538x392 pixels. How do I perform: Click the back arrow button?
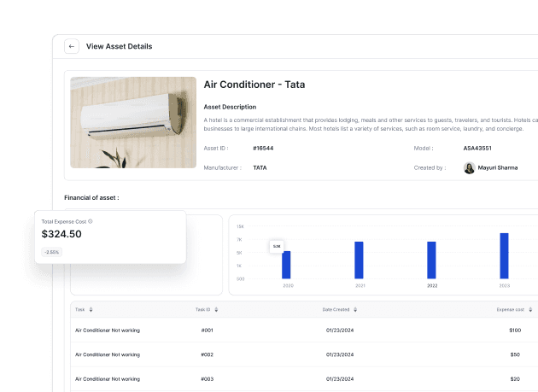[72, 47]
